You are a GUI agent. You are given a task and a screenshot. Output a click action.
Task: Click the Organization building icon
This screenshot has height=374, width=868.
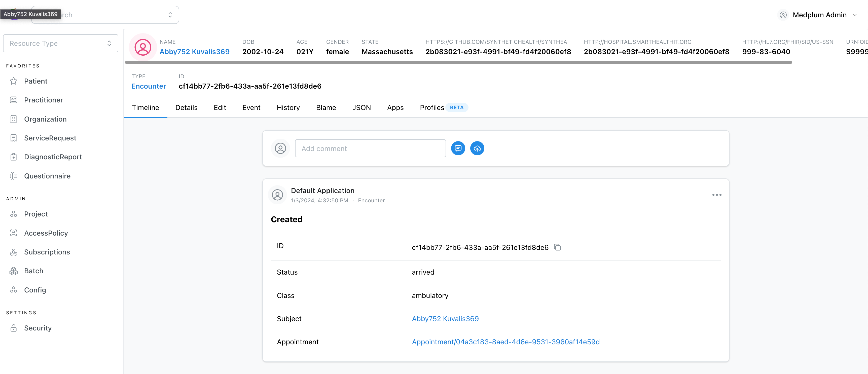pyautogui.click(x=14, y=119)
